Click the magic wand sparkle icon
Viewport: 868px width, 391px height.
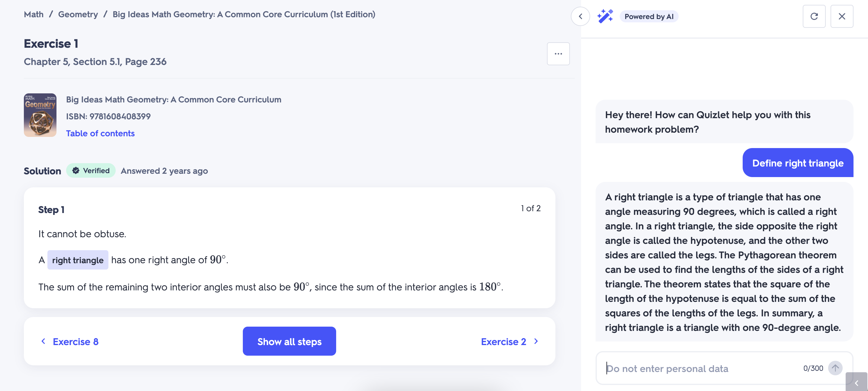pos(606,16)
